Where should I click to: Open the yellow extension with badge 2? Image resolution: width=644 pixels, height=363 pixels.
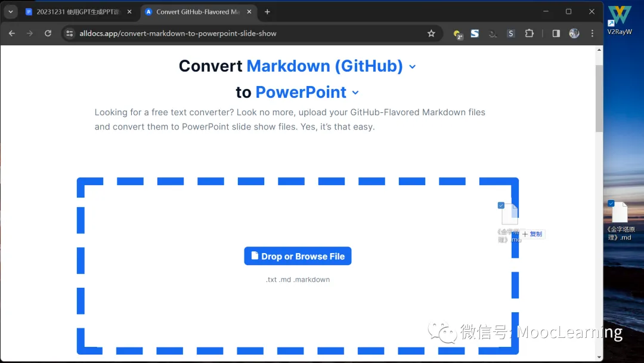pyautogui.click(x=457, y=34)
